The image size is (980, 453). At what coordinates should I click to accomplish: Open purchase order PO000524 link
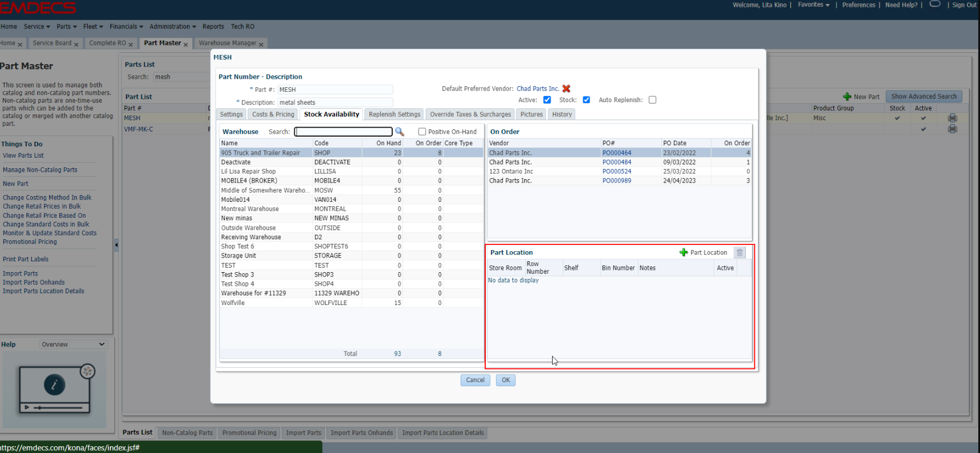tap(617, 171)
